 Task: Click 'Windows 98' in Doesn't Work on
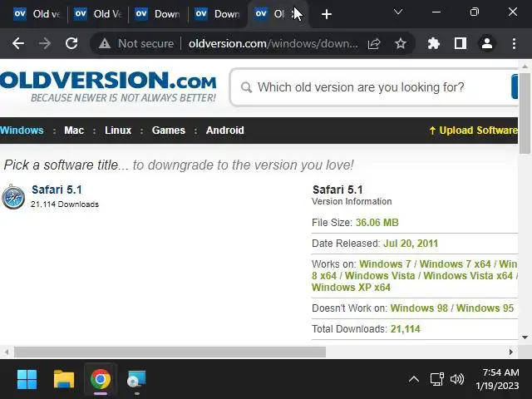pyautogui.click(x=419, y=308)
